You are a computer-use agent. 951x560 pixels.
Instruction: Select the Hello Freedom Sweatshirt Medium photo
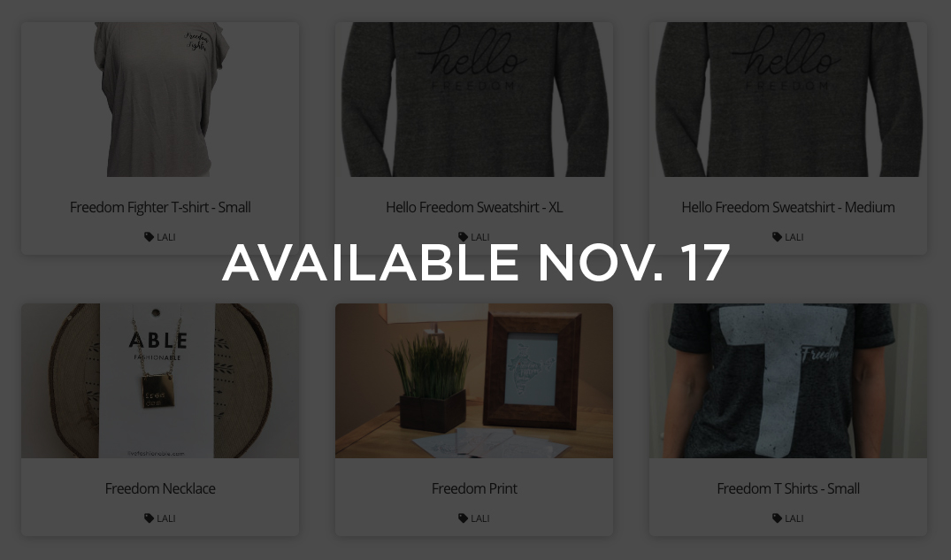(788, 99)
